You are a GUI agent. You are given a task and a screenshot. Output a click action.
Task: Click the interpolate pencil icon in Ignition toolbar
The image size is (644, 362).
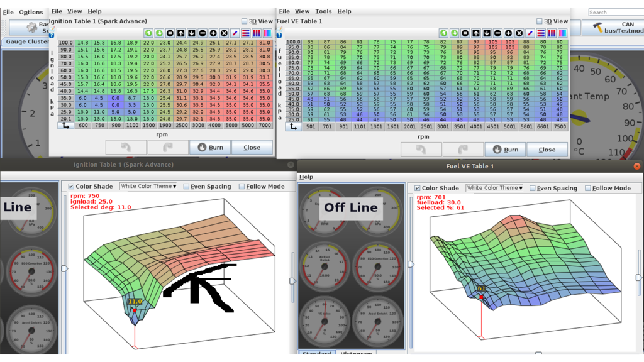[235, 33]
